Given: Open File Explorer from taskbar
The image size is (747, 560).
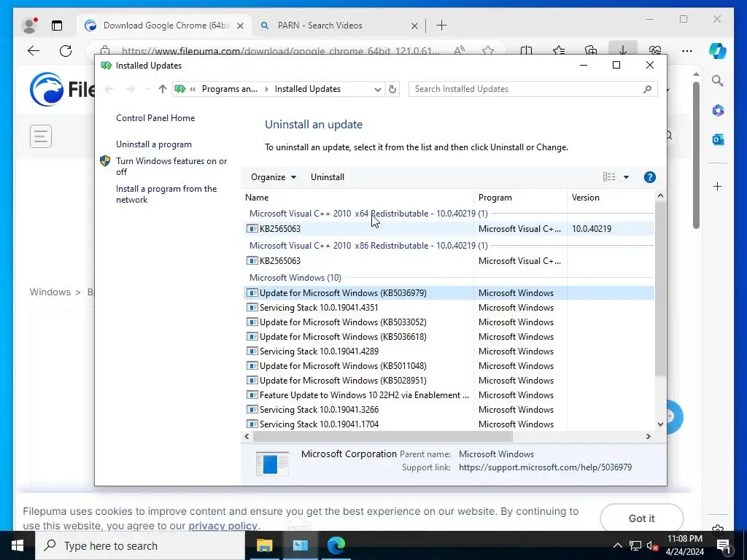Looking at the screenshot, I should (264, 545).
